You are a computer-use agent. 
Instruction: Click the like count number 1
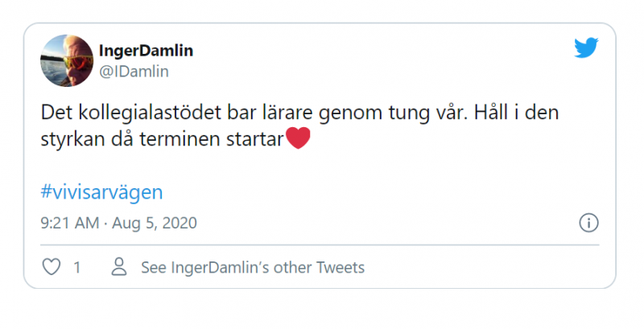76,267
